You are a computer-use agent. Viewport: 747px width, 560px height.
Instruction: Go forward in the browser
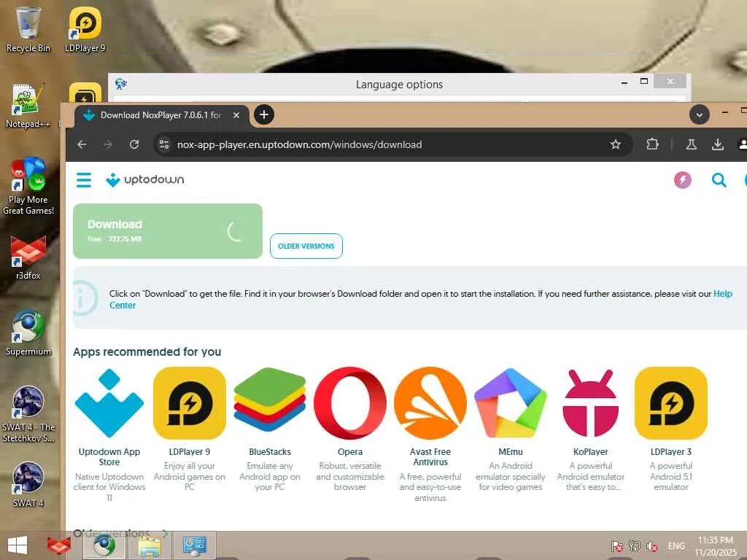click(108, 144)
